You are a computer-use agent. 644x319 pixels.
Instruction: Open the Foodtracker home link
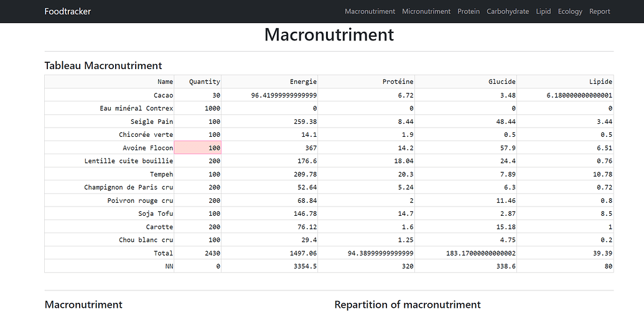pyautogui.click(x=67, y=11)
